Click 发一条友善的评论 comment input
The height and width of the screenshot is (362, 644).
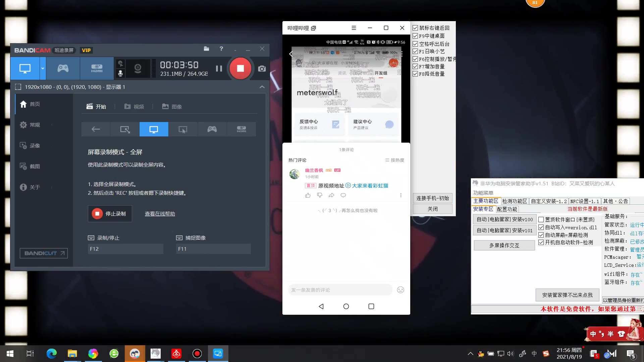(x=340, y=290)
